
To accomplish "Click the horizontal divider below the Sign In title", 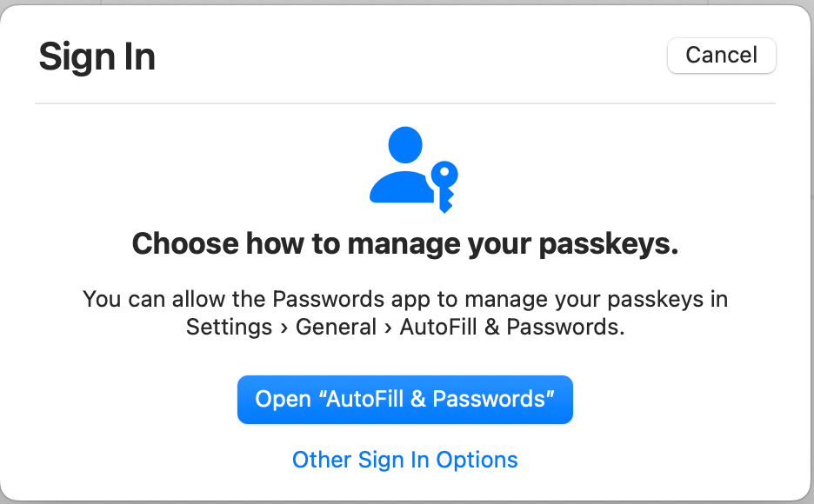I will coord(404,103).
